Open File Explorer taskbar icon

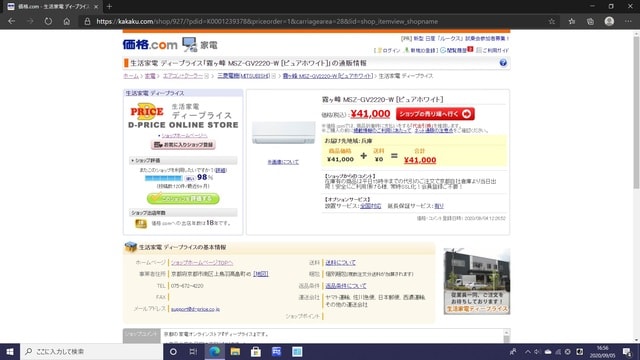pos(235,351)
